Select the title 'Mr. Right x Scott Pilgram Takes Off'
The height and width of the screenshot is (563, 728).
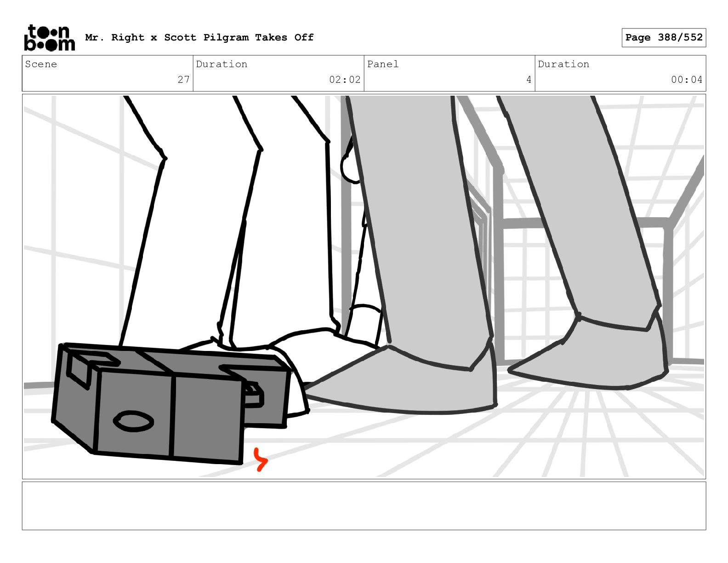tap(199, 37)
